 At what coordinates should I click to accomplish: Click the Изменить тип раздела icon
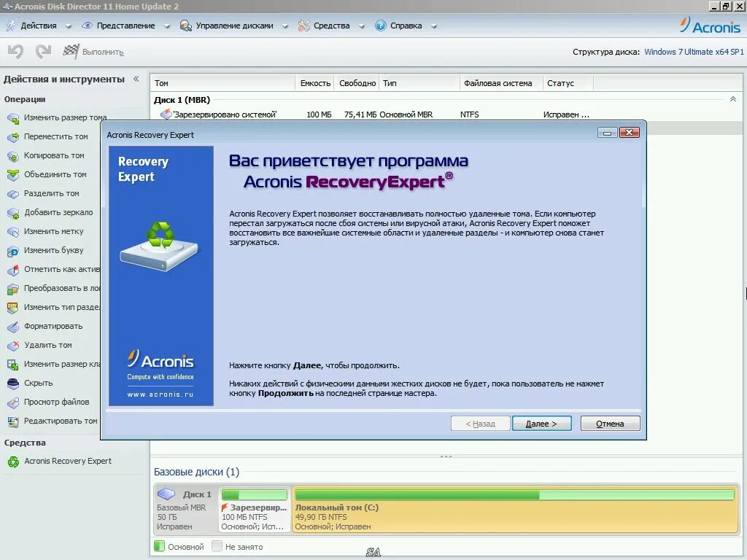click(13, 308)
